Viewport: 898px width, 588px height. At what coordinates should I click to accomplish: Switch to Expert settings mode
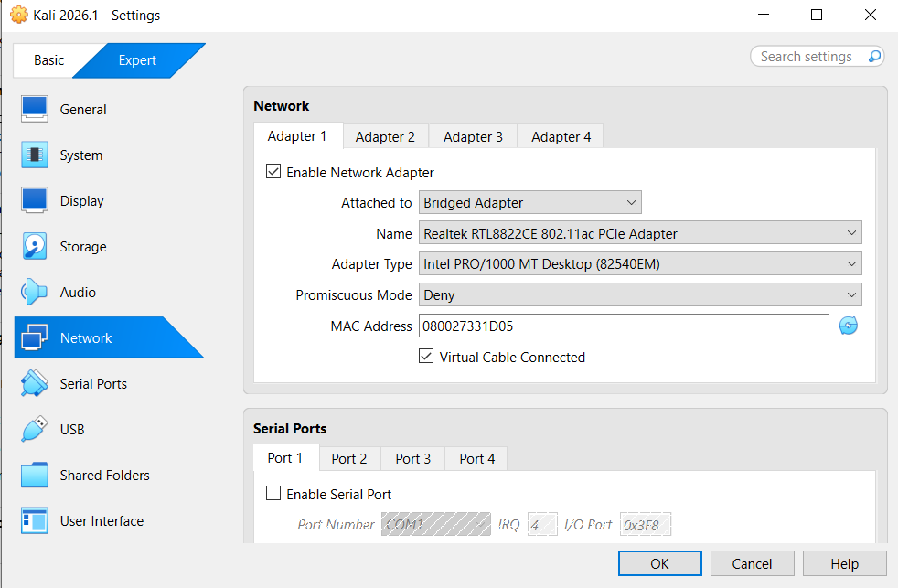[x=137, y=60]
